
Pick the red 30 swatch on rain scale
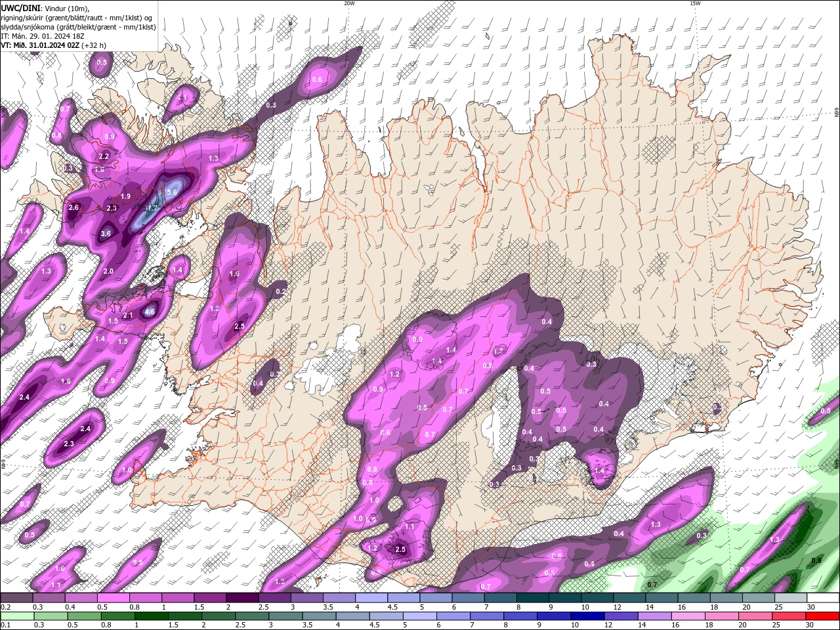[823, 616]
